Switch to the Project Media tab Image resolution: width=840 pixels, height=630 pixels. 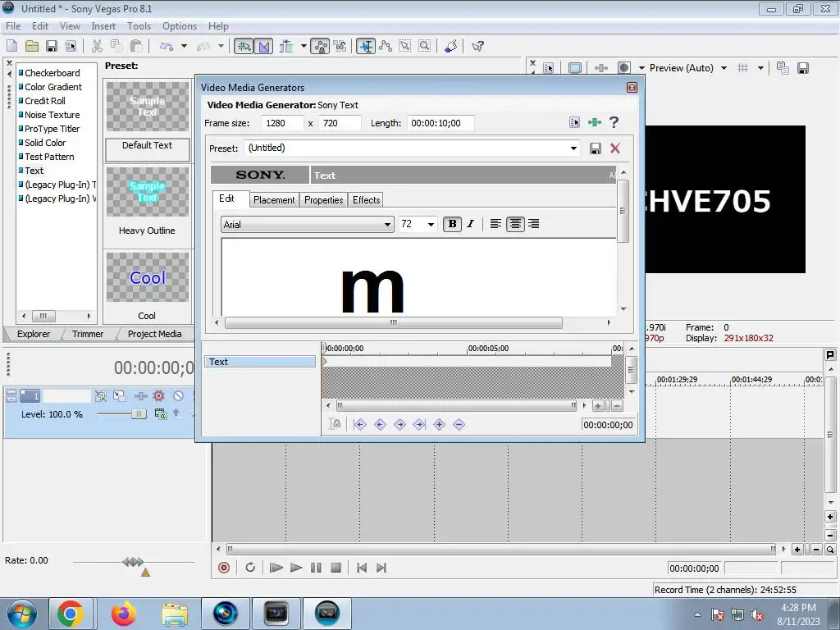[x=154, y=334]
